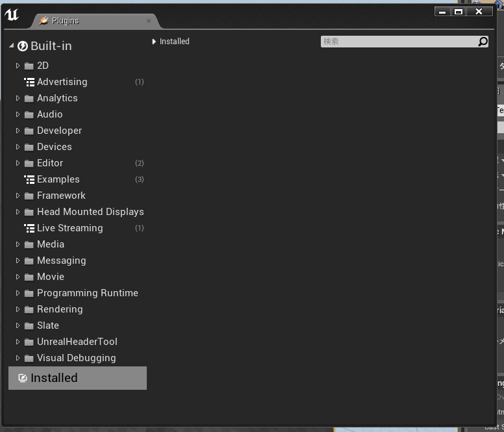Expand Head Mounted Displays folder arrow

pyautogui.click(x=18, y=212)
